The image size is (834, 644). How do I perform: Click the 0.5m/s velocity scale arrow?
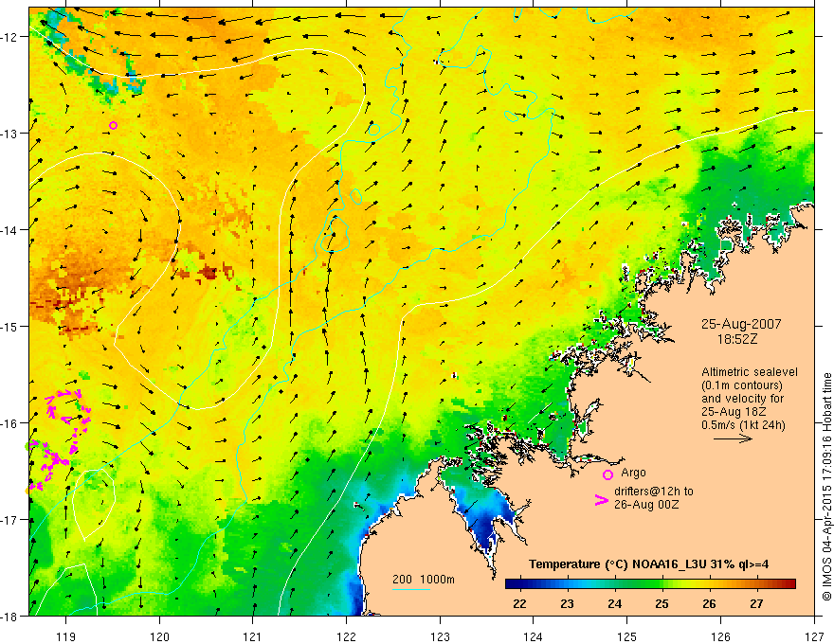[733, 438]
